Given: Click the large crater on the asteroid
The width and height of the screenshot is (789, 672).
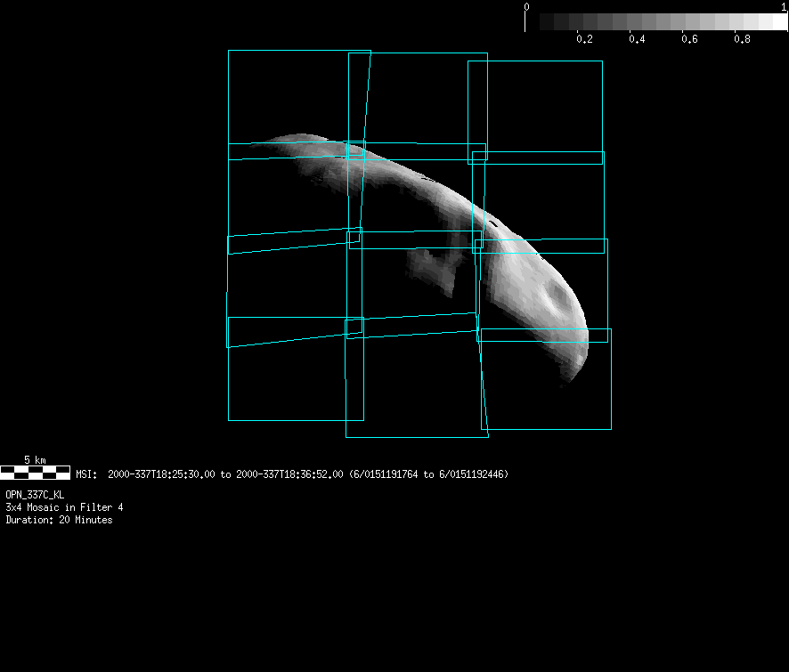Looking at the screenshot, I should 560,296.
